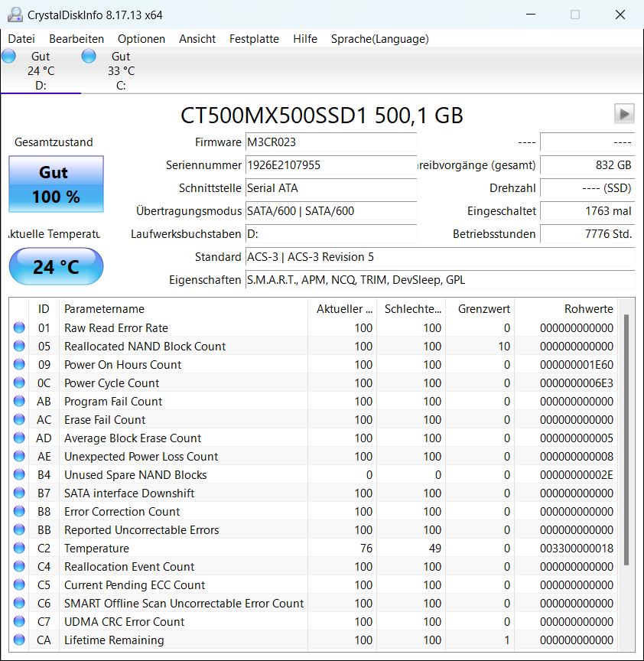The image size is (644, 661).
Task: Click the Gesamtzustand label
Action: tap(54, 142)
